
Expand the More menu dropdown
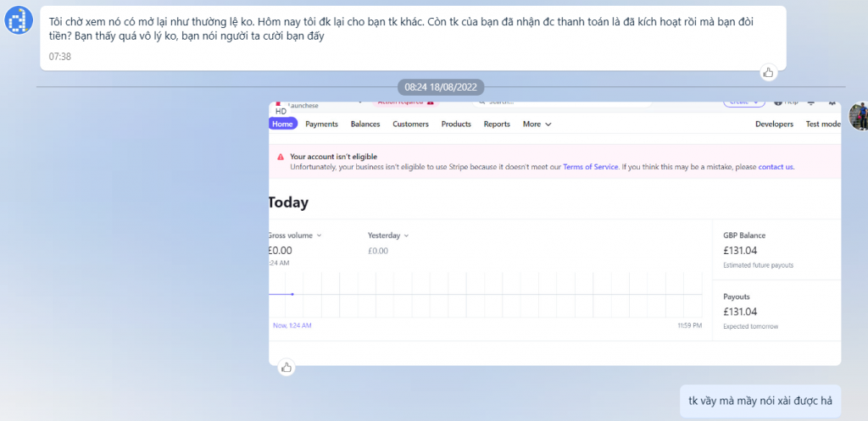click(x=537, y=124)
